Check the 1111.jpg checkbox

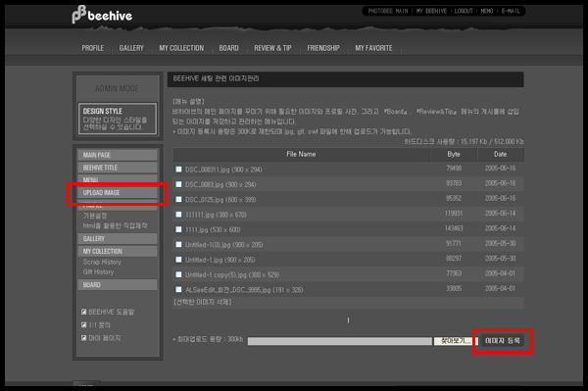pos(178,229)
